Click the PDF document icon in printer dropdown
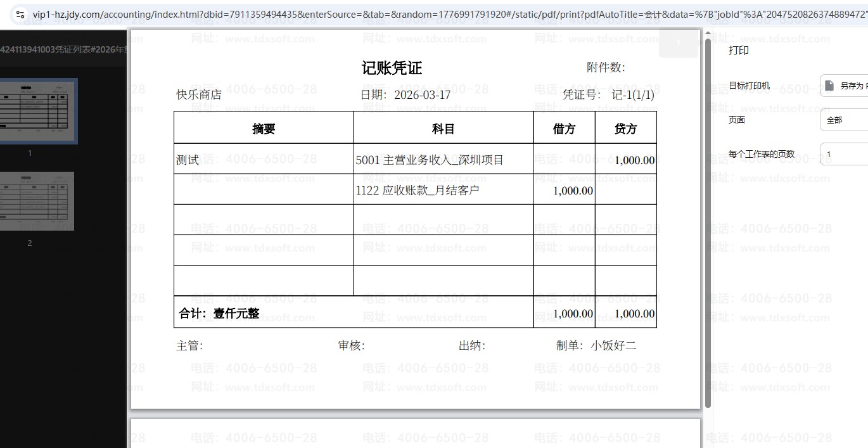Screen dimensions: 868x448 click(x=829, y=86)
